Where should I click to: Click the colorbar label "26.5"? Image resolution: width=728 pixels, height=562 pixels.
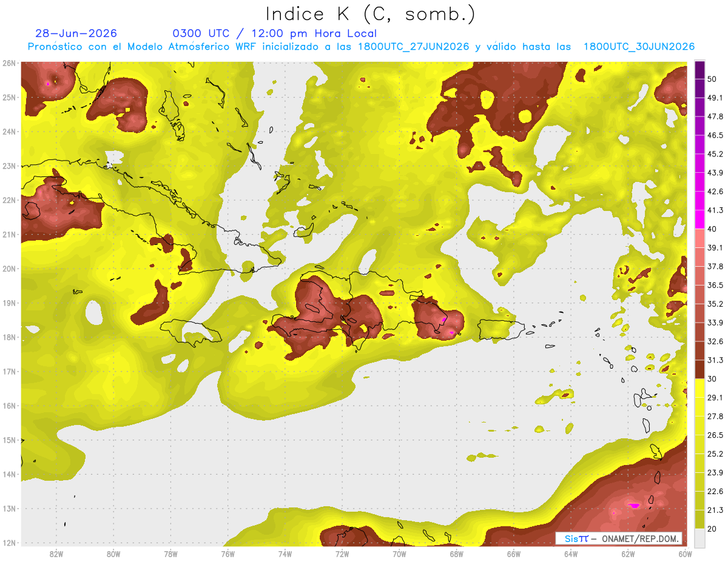point(715,435)
